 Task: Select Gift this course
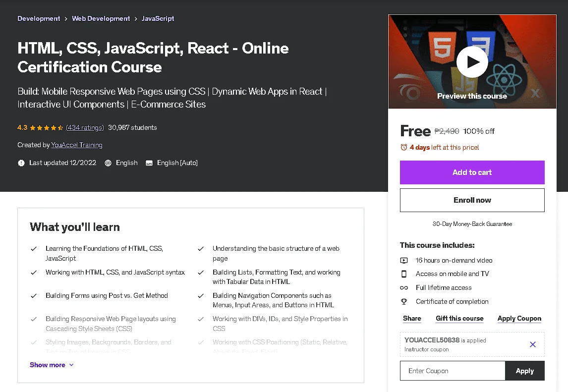(459, 319)
